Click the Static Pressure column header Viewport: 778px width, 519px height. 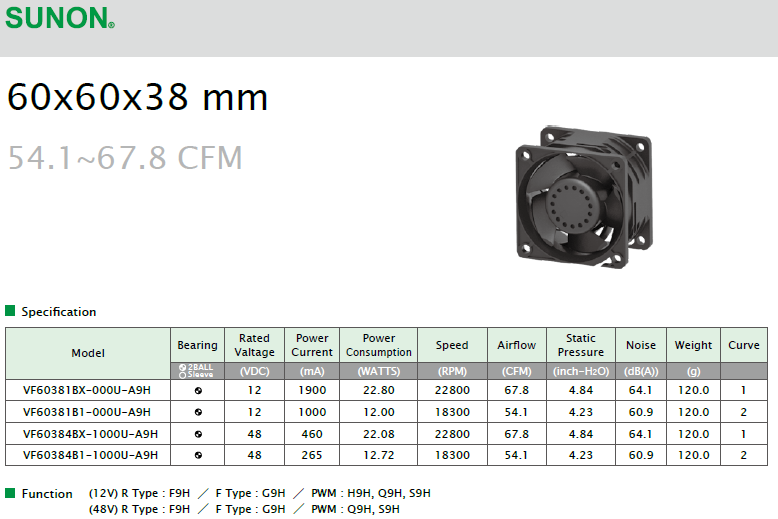coord(581,345)
